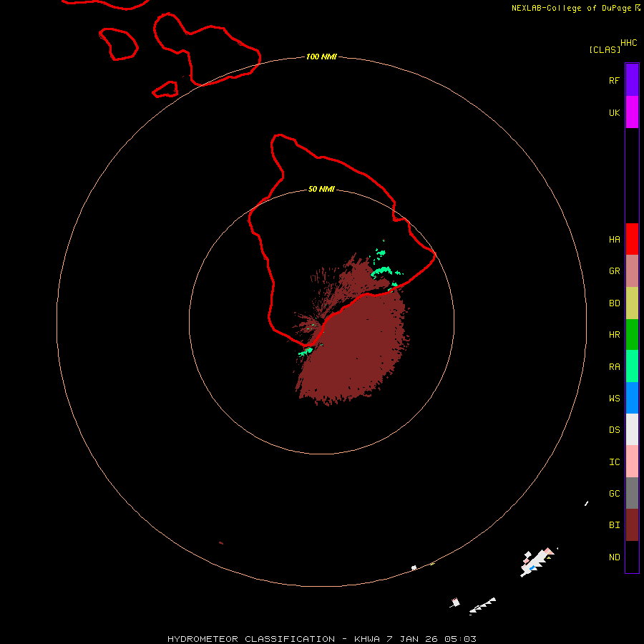The image size is (644, 644).
Task: Click the small brown echo near the southwest 100 NMI ring
Action: [221, 543]
